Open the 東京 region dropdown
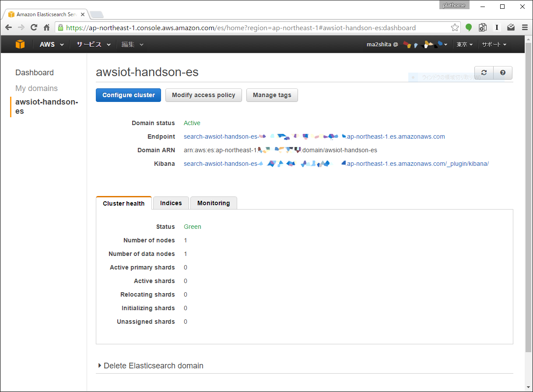 pos(465,44)
